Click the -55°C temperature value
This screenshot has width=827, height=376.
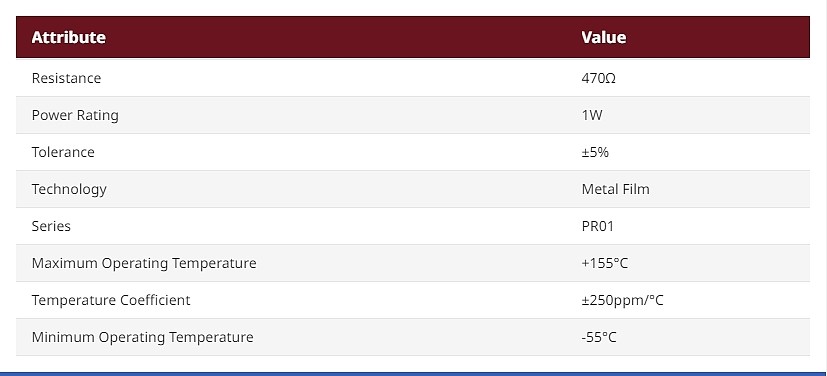pos(599,336)
